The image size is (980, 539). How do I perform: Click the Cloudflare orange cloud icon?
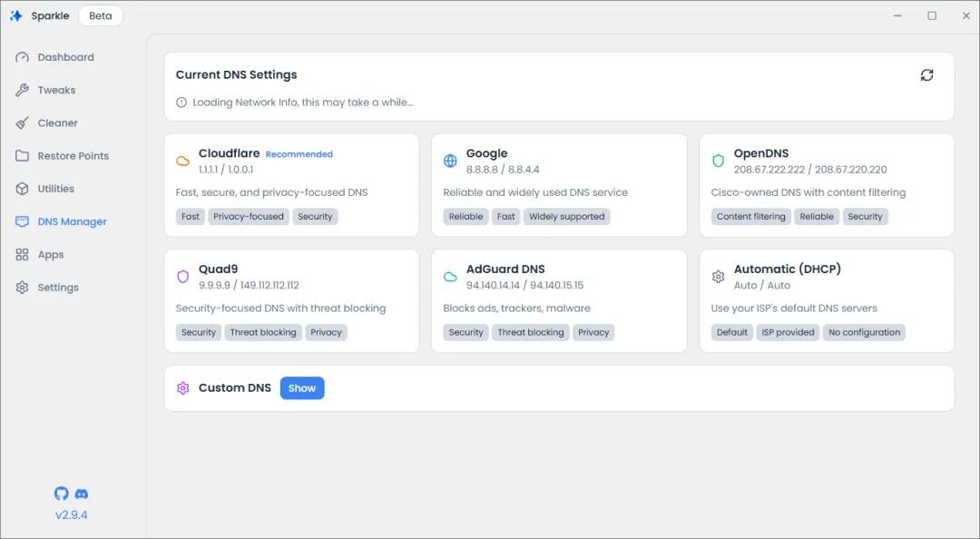182,162
